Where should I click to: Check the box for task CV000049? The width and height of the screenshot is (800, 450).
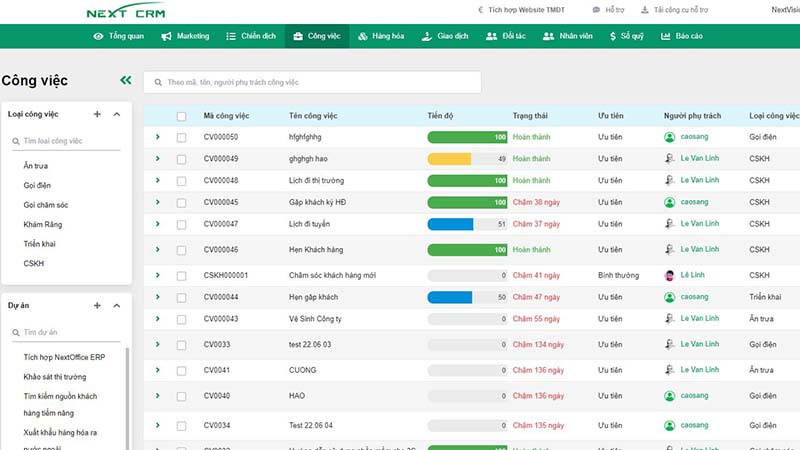pos(182,160)
